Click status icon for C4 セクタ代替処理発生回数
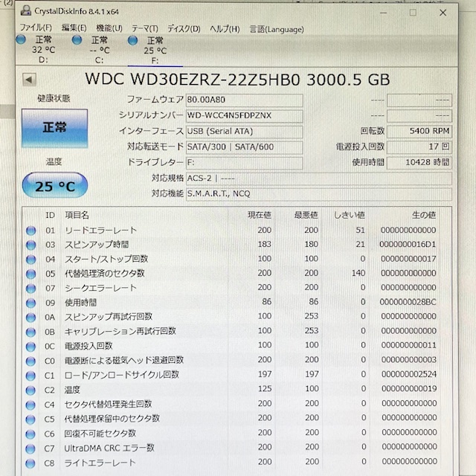This screenshot has height=476, width=476. (x=30, y=405)
